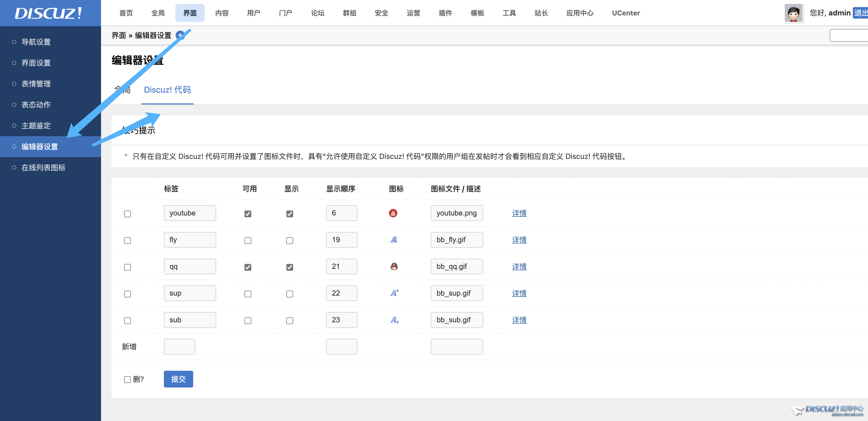
Task: Click the 退出 logout button
Action: [x=860, y=13]
